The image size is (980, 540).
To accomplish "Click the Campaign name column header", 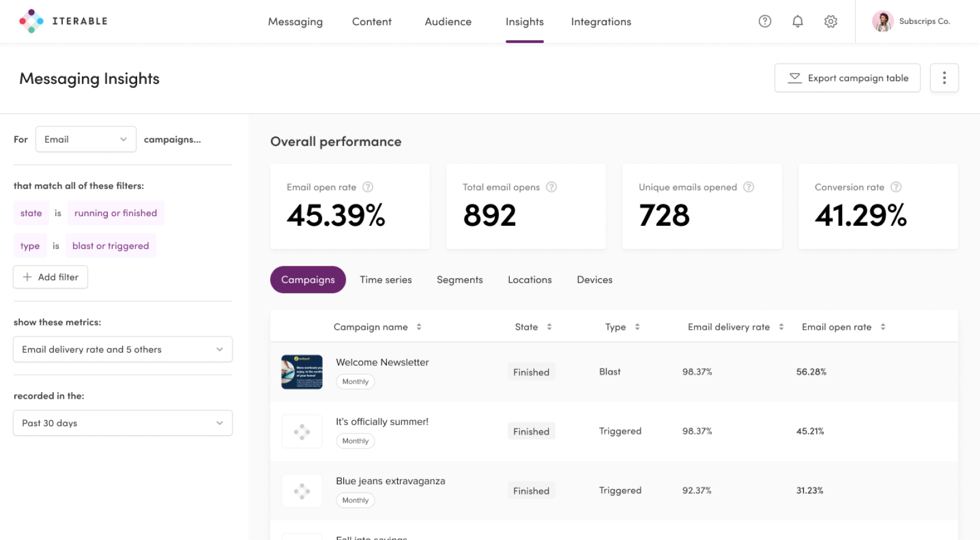I will click(370, 327).
